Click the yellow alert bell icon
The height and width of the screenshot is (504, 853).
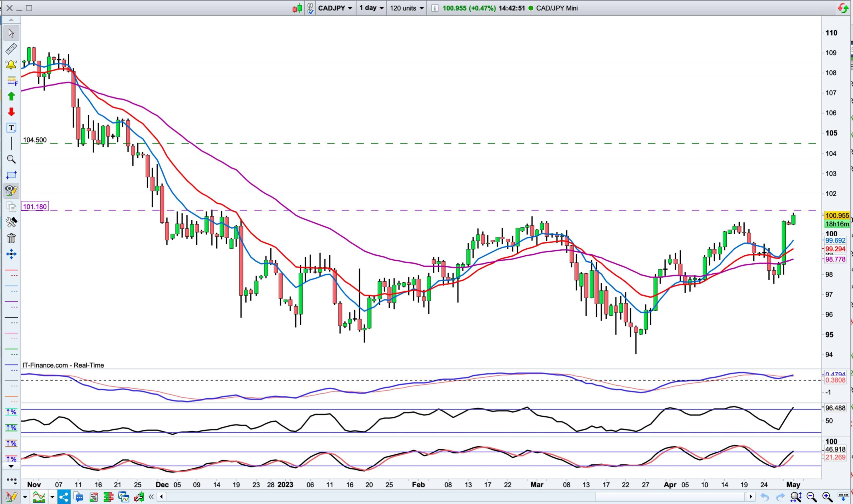point(11,65)
